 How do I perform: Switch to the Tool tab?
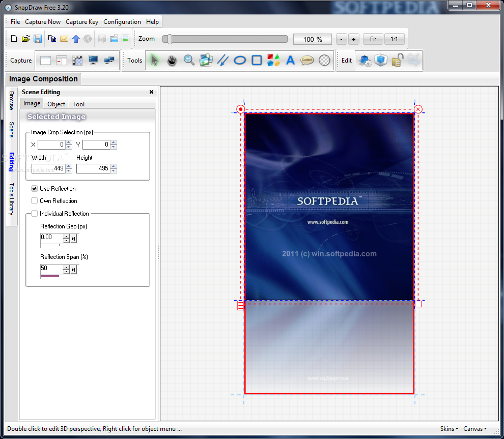(x=78, y=104)
